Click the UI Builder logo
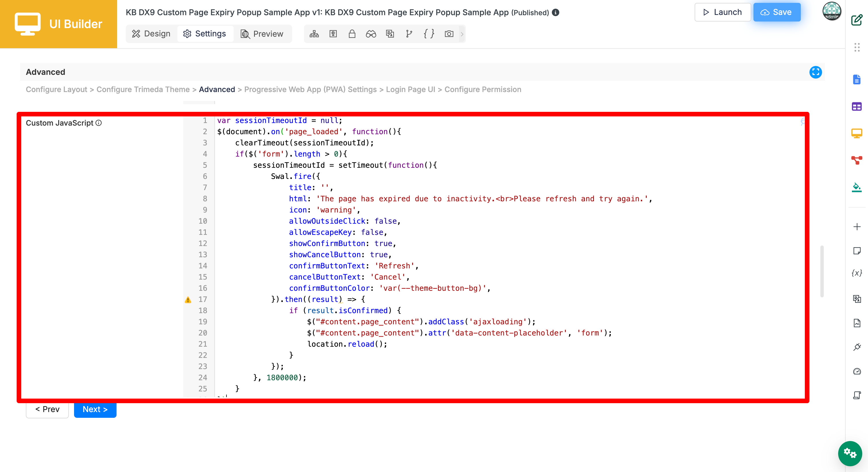The width and height of the screenshot is (868, 472). [x=59, y=24]
